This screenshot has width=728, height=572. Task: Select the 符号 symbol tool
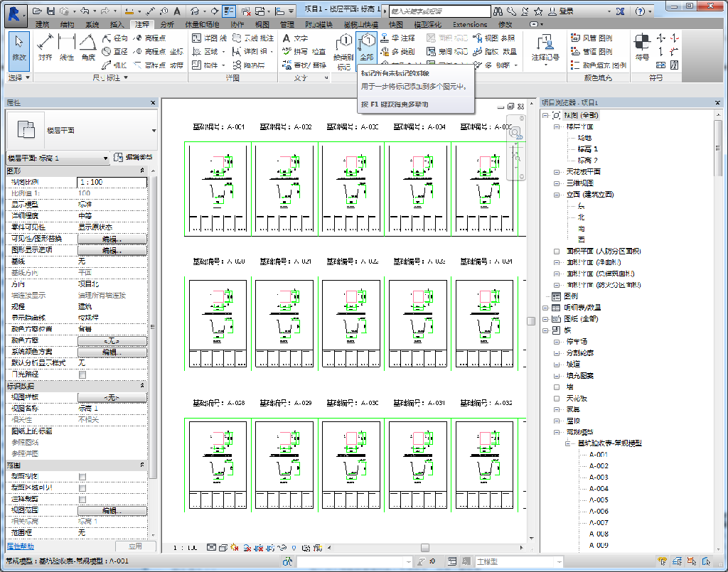[643, 48]
